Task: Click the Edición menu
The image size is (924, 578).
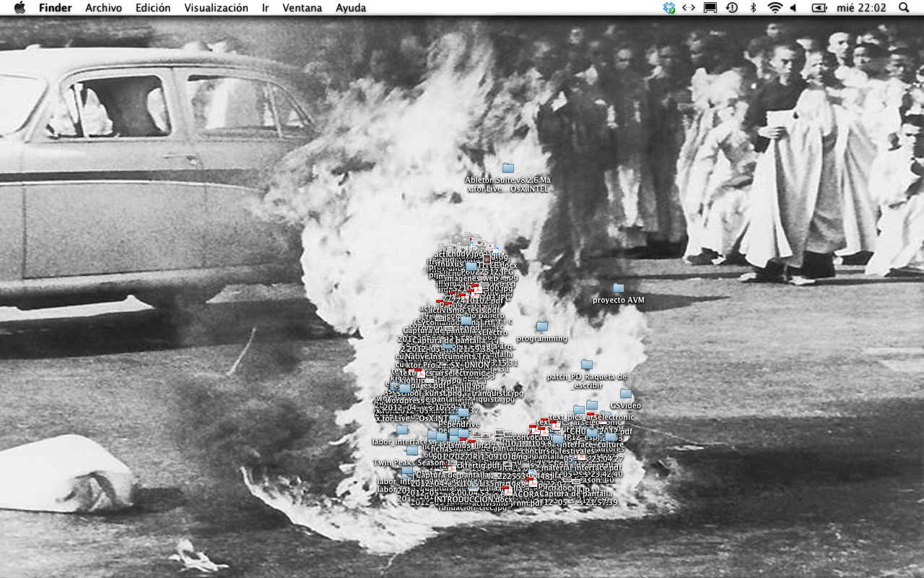Action: (153, 8)
